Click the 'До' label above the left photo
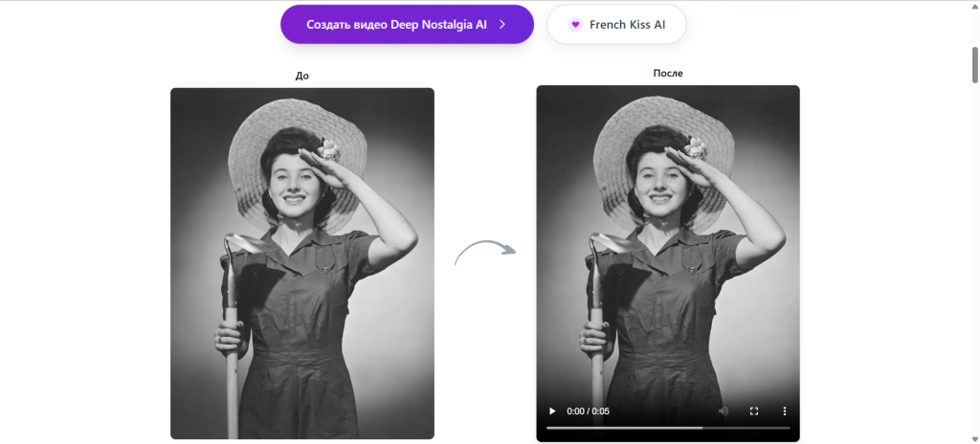 point(301,76)
